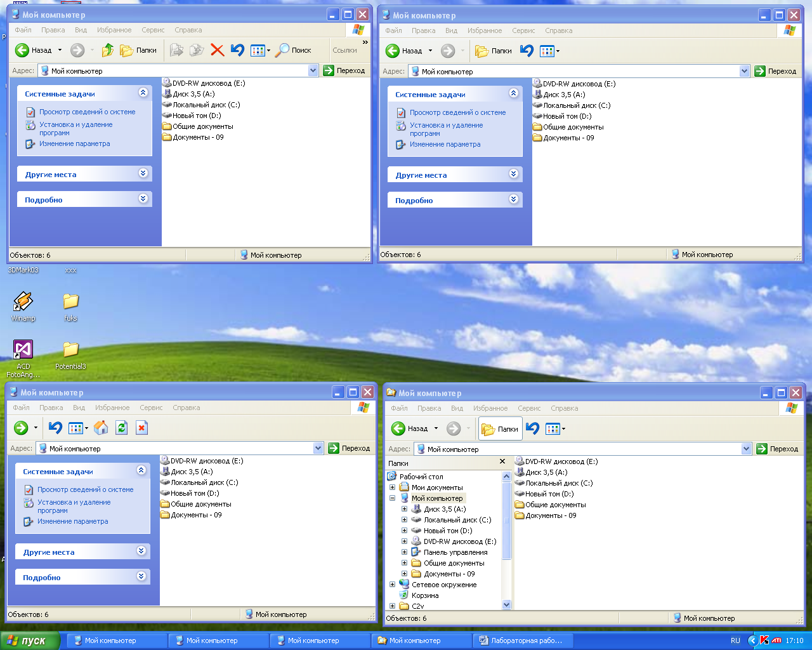Switch to Лабораторная рабо… taskbar button
Screen dimensions: 812x650
[x=523, y=640]
